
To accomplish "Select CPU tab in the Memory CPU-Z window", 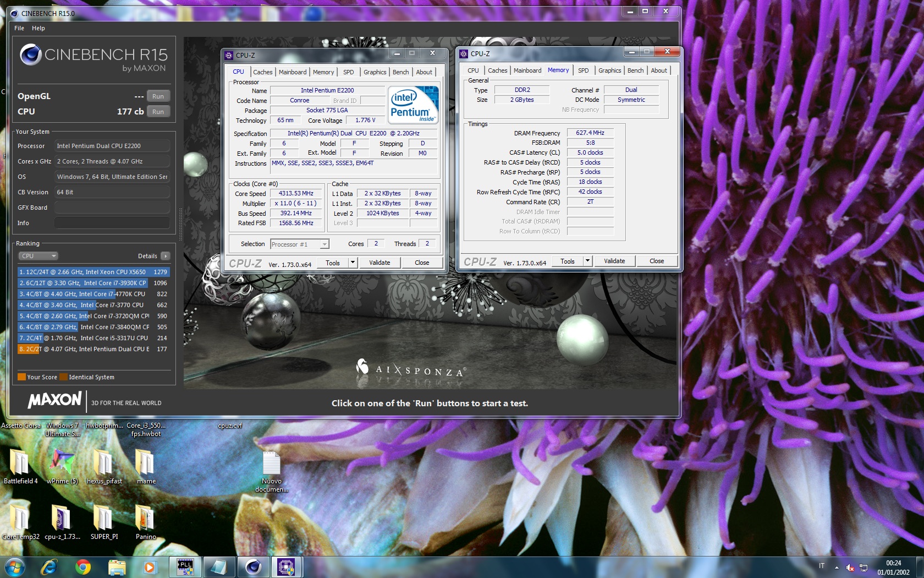I will pos(473,70).
